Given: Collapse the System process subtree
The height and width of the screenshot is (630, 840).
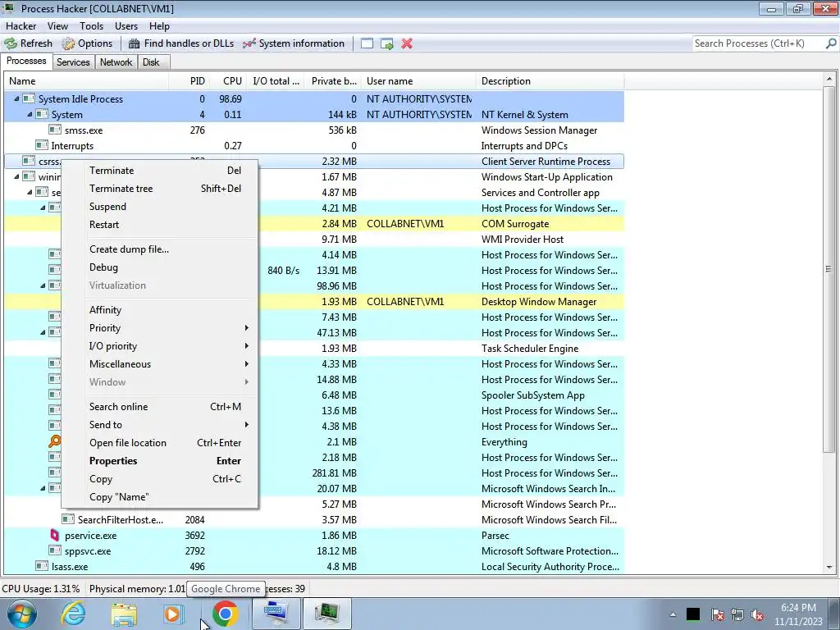Looking at the screenshot, I should pos(30,114).
